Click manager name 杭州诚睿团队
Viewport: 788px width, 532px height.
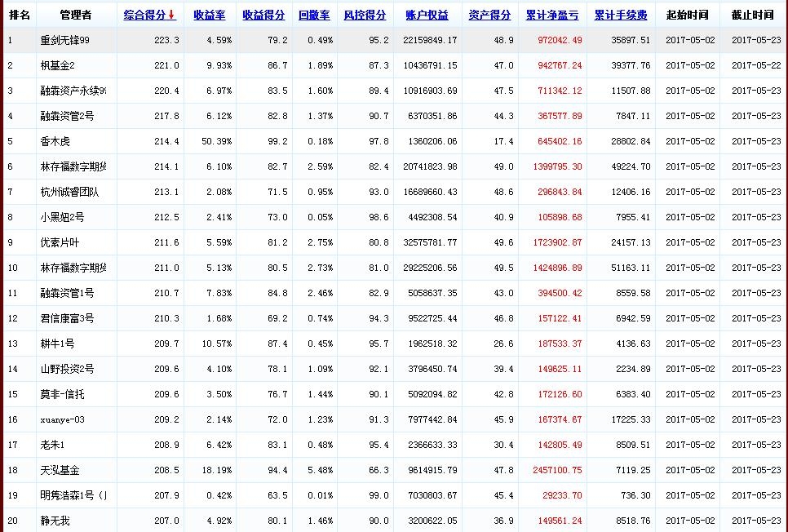pos(69,192)
